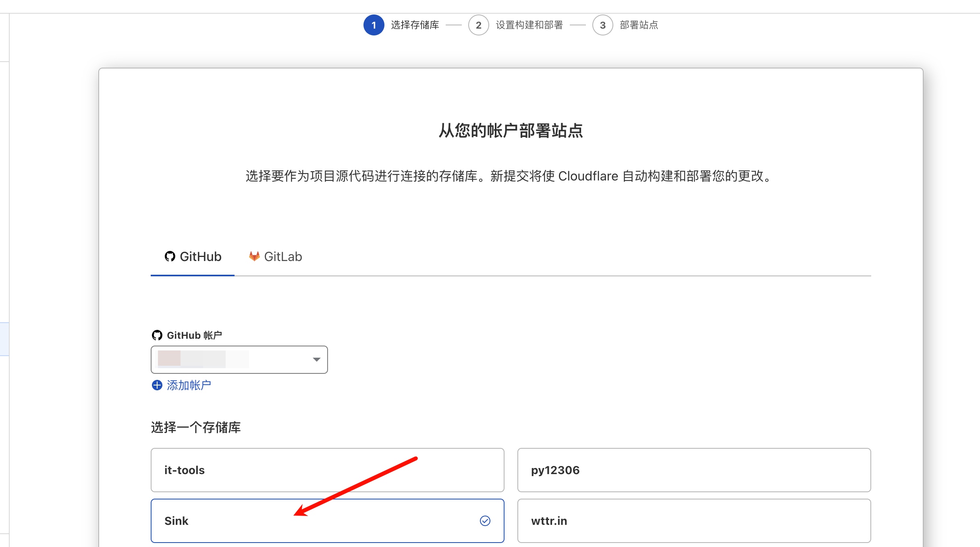Click the GitLab fox logo icon

coord(254,256)
